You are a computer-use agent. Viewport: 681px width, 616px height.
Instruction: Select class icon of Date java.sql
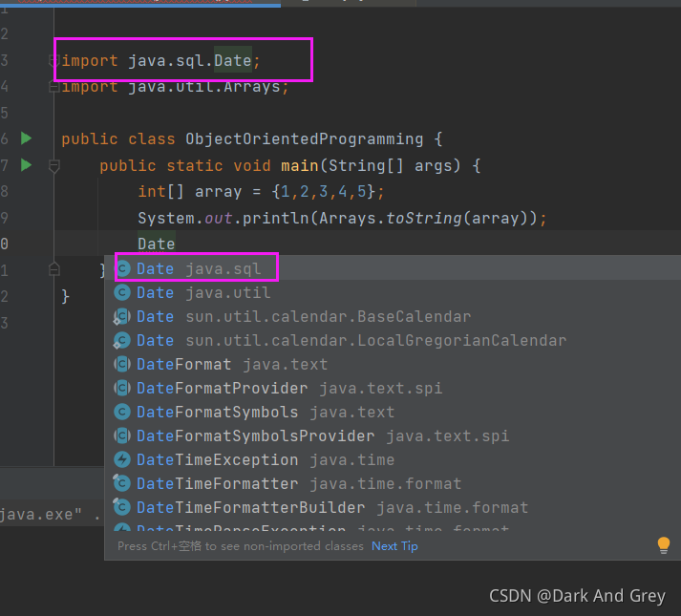122,268
